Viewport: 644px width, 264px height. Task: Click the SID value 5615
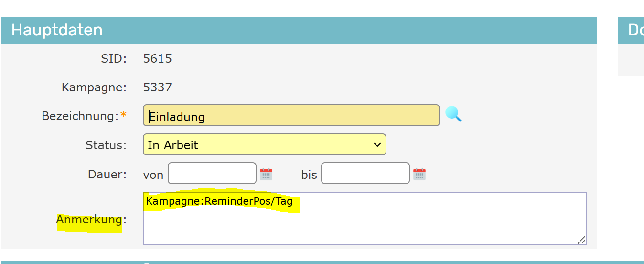pyautogui.click(x=158, y=59)
